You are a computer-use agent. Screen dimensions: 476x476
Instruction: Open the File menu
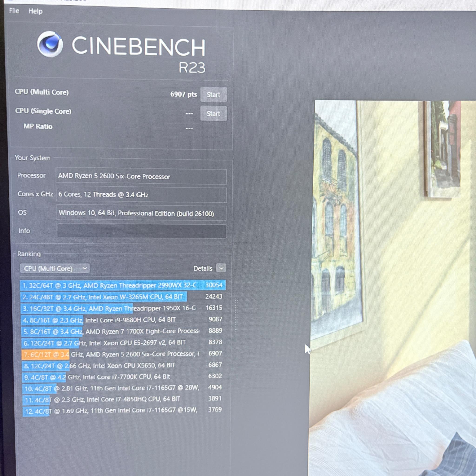tap(14, 11)
